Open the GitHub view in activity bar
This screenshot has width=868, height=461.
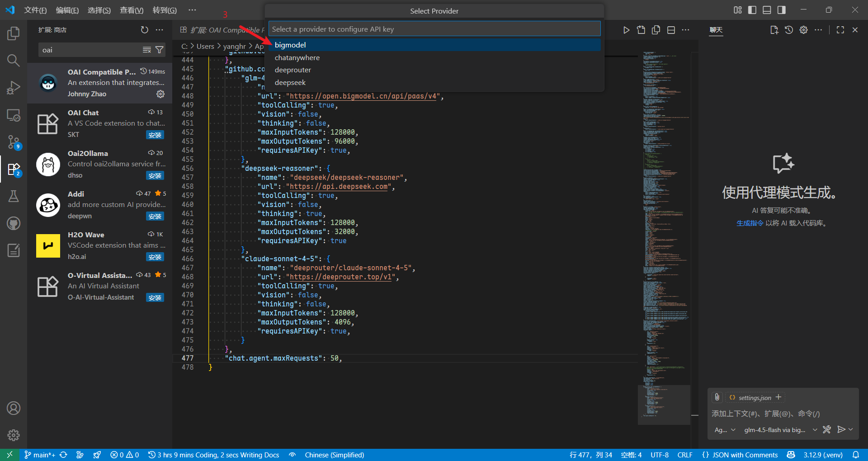pyautogui.click(x=14, y=223)
